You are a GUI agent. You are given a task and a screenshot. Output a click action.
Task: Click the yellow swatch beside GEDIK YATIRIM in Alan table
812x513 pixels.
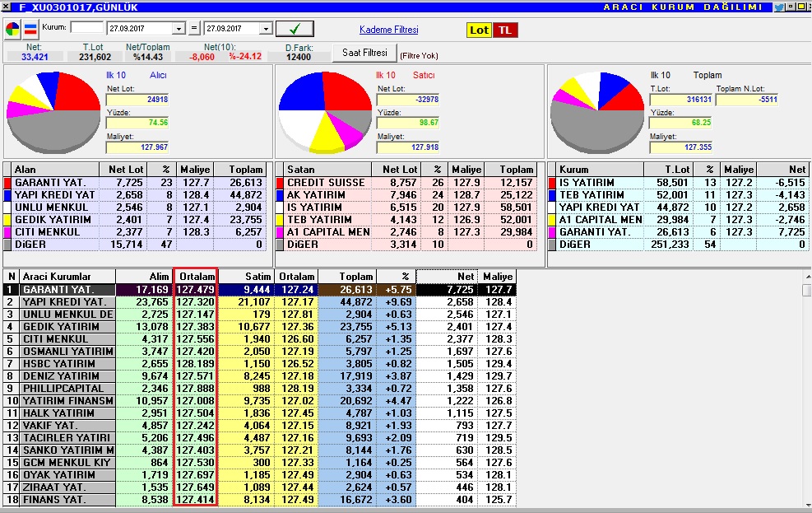pyautogui.click(x=7, y=220)
